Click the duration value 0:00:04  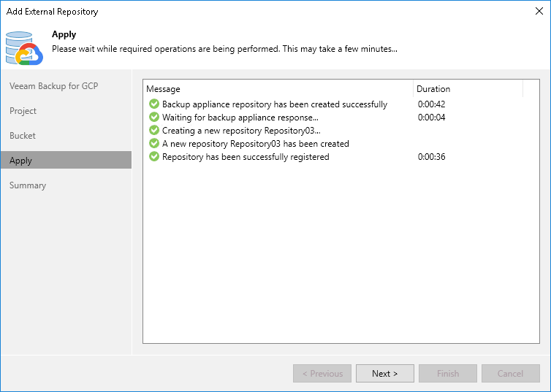tap(432, 118)
